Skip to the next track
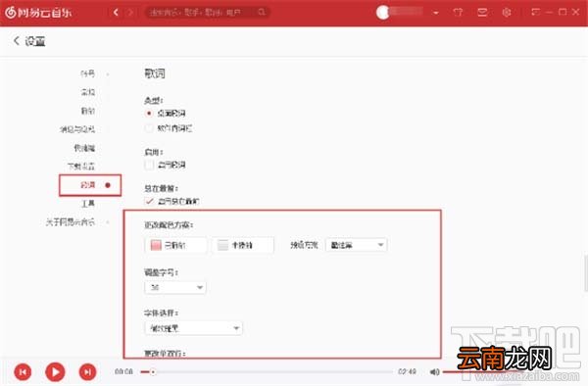Screen dimensions: 588x386 point(87,371)
